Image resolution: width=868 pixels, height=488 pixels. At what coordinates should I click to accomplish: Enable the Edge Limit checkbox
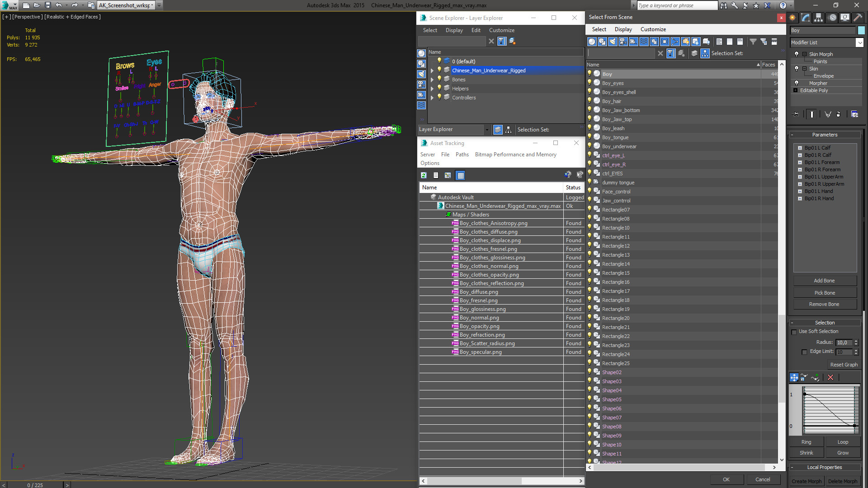click(804, 352)
